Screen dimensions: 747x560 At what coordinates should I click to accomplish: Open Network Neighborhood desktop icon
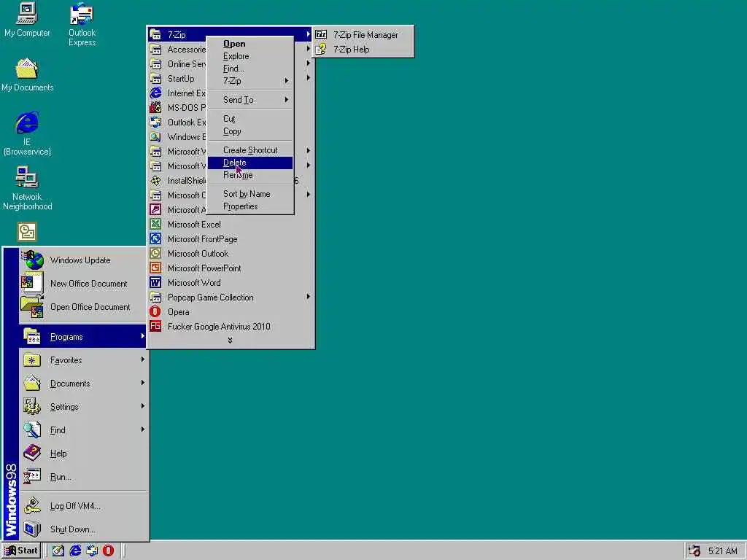(27, 188)
